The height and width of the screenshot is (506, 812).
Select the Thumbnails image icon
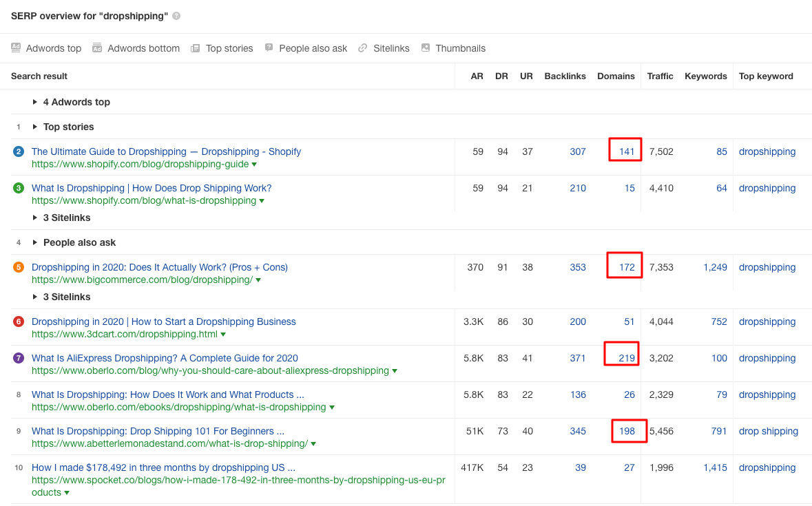(x=426, y=48)
